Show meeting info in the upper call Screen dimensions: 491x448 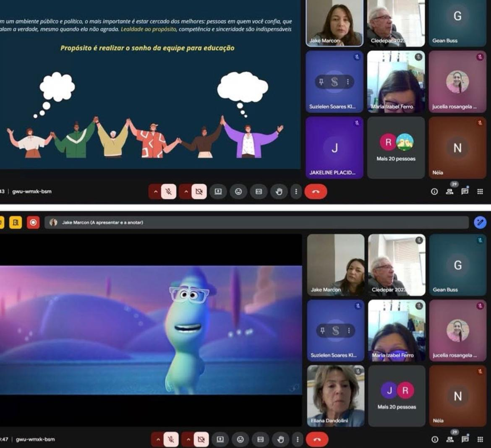(x=434, y=192)
